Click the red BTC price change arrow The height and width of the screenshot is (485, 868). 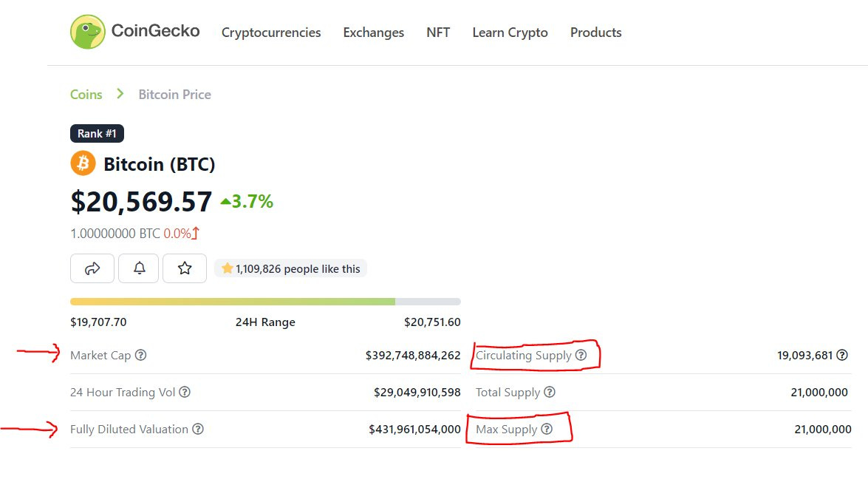click(x=196, y=234)
